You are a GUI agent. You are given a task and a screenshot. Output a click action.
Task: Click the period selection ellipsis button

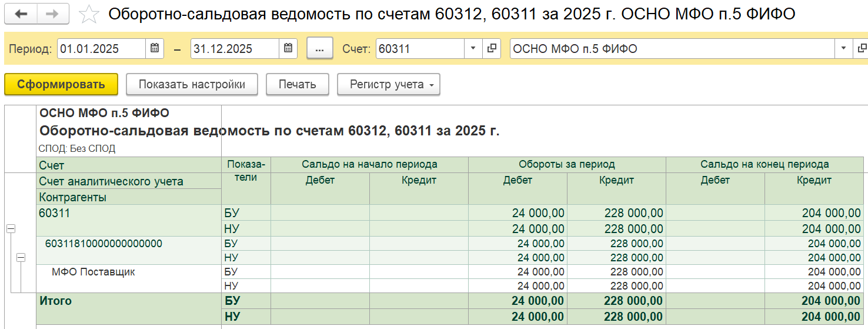point(320,49)
